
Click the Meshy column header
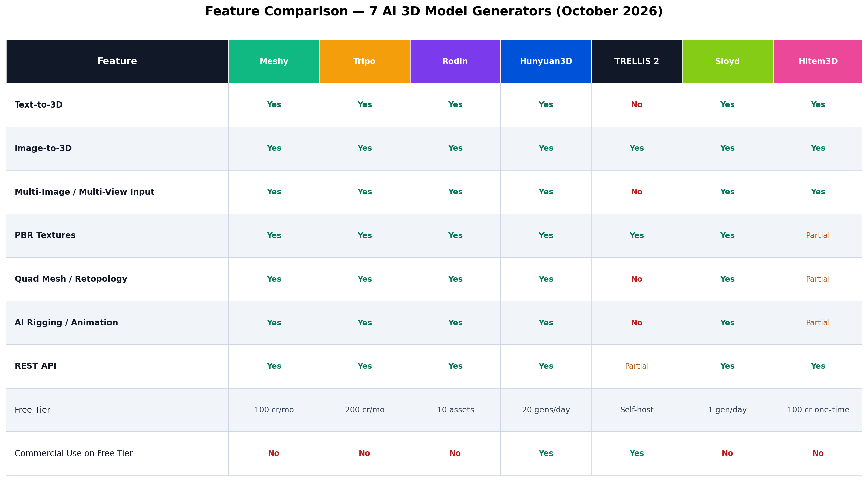(x=274, y=61)
